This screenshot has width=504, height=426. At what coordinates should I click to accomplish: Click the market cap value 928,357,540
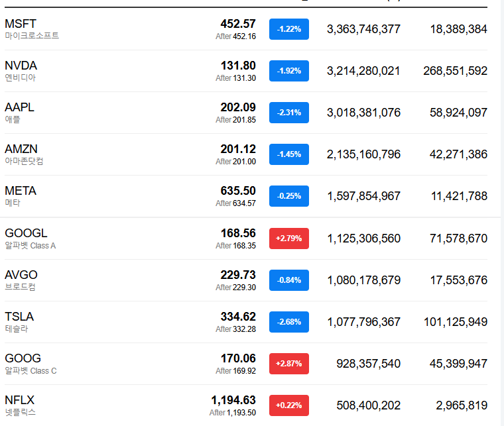[368, 364]
